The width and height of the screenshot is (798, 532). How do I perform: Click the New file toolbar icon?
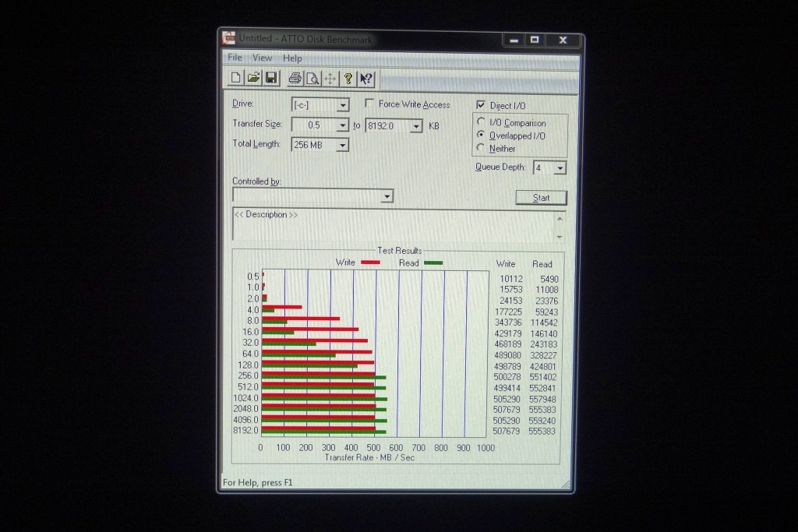coord(236,78)
